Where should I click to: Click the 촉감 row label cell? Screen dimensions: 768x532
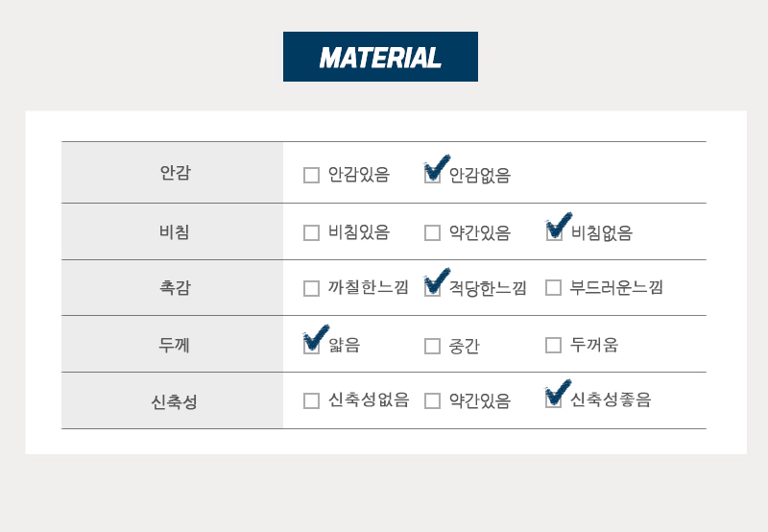(x=173, y=287)
